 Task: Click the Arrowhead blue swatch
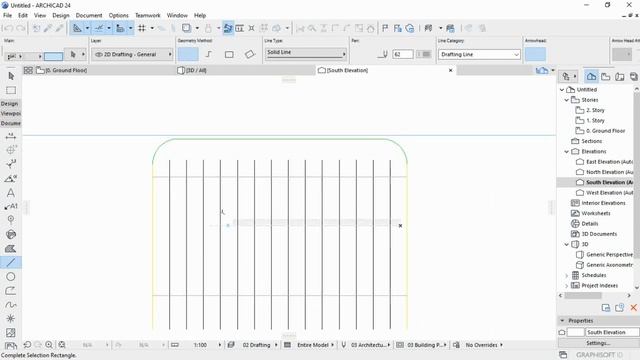[535, 54]
